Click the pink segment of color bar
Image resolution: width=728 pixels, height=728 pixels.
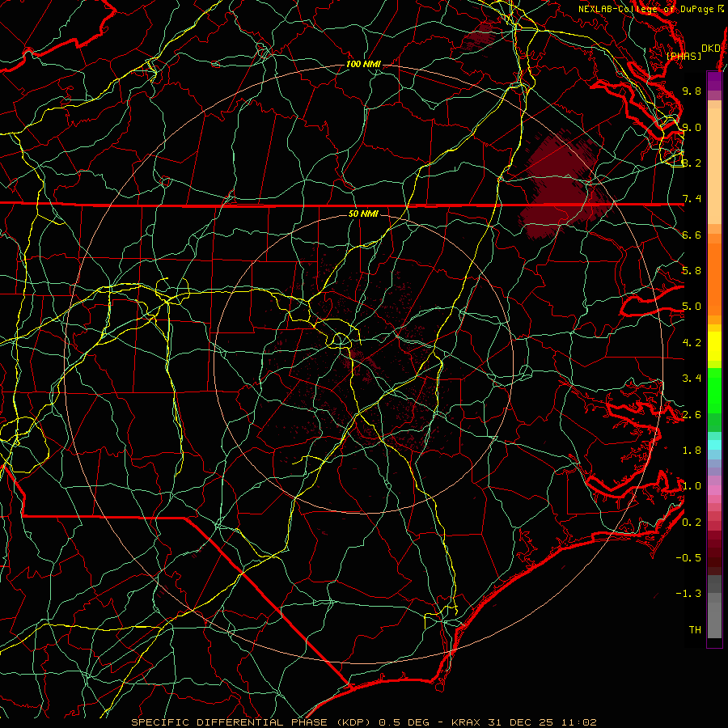(714, 490)
